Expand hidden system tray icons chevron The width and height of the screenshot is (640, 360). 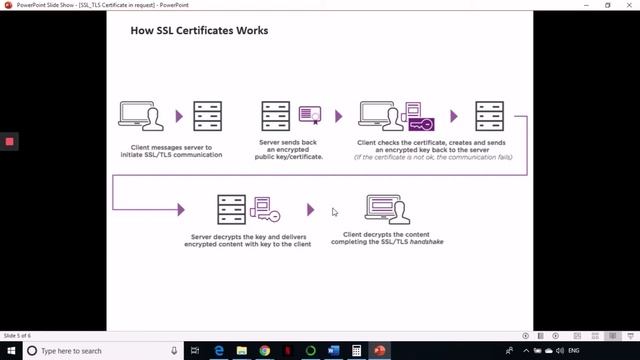[x=526, y=351]
